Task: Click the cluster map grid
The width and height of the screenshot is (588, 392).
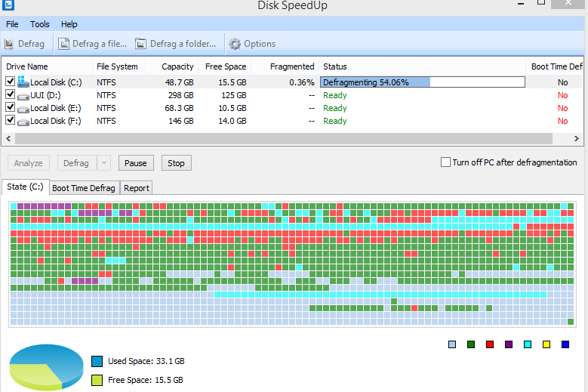Action: click(292, 264)
